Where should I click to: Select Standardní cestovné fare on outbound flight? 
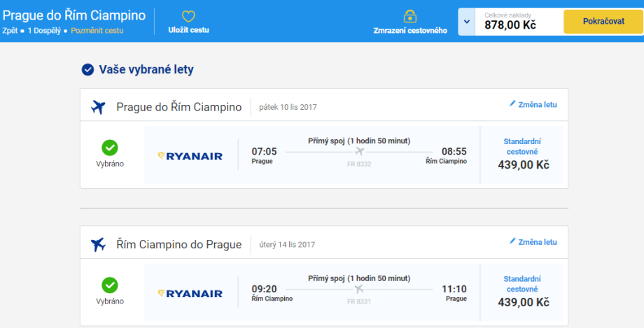pos(521,146)
